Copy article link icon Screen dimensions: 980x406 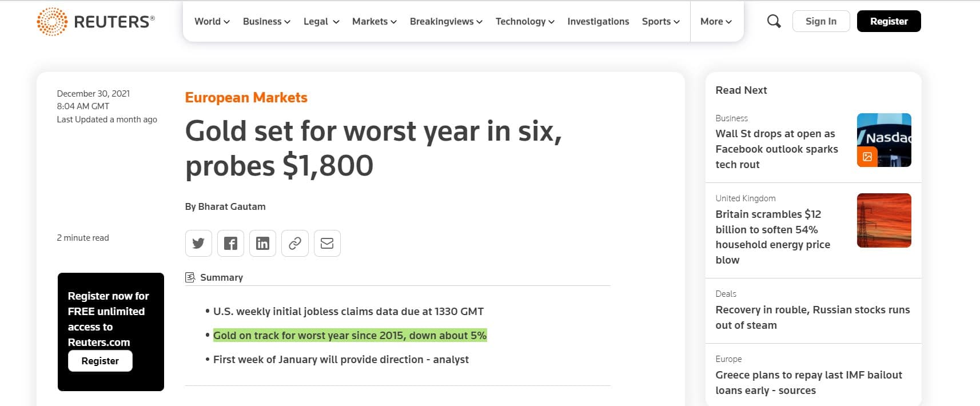coord(295,244)
